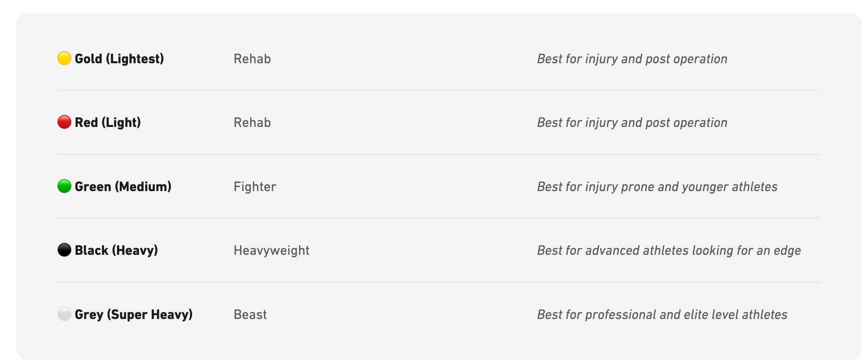
Task: Click the Heavyweight level text
Action: pyautogui.click(x=272, y=250)
